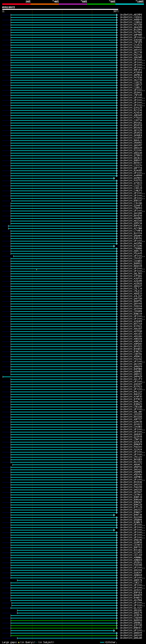146x644 pixels.
Task: Select hit label UniRef100_A1D826
Action: pyautogui.click(x=131, y=284)
